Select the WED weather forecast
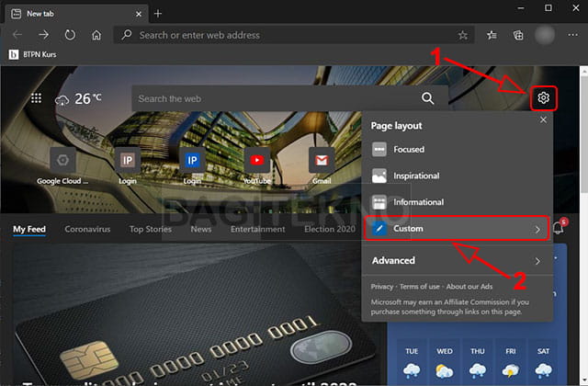Screen dimensions: 588x386 pyautogui.click(x=445, y=362)
